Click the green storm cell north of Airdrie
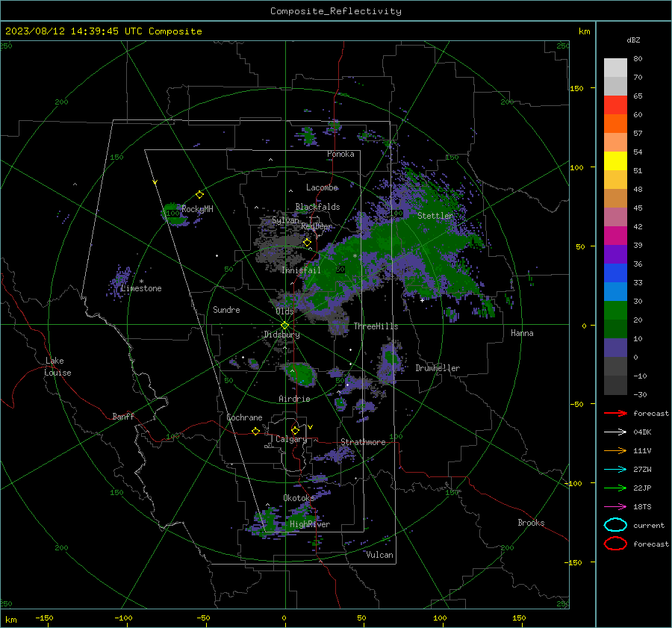The image size is (672, 628). tap(301, 374)
